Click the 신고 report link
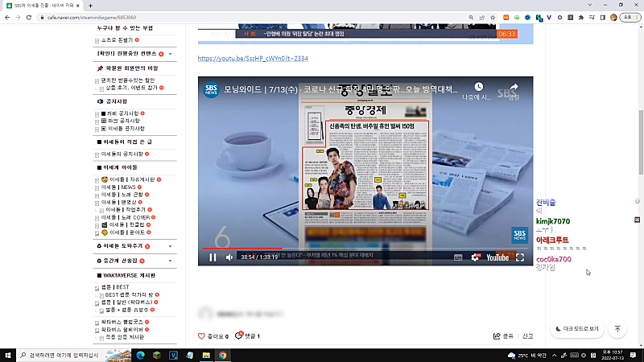This screenshot has height=362, width=644. 528,336
